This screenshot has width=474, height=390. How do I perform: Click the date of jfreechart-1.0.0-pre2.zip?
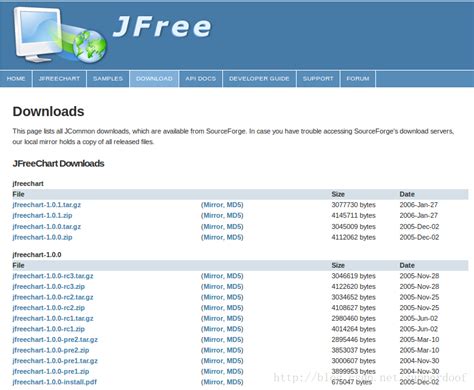(419, 350)
